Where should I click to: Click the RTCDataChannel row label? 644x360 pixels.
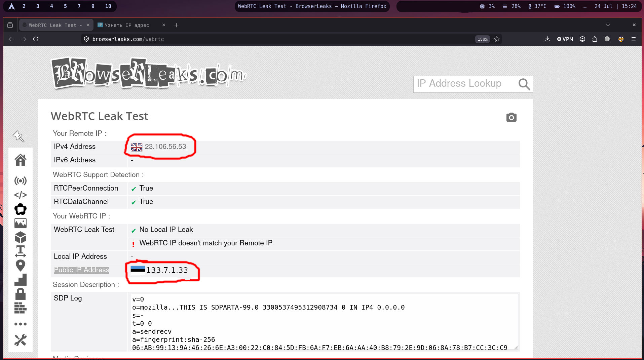coord(81,202)
